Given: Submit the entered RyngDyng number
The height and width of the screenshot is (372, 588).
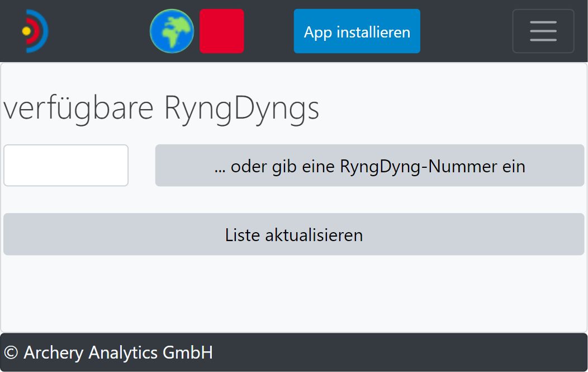Looking at the screenshot, I should point(369,166).
